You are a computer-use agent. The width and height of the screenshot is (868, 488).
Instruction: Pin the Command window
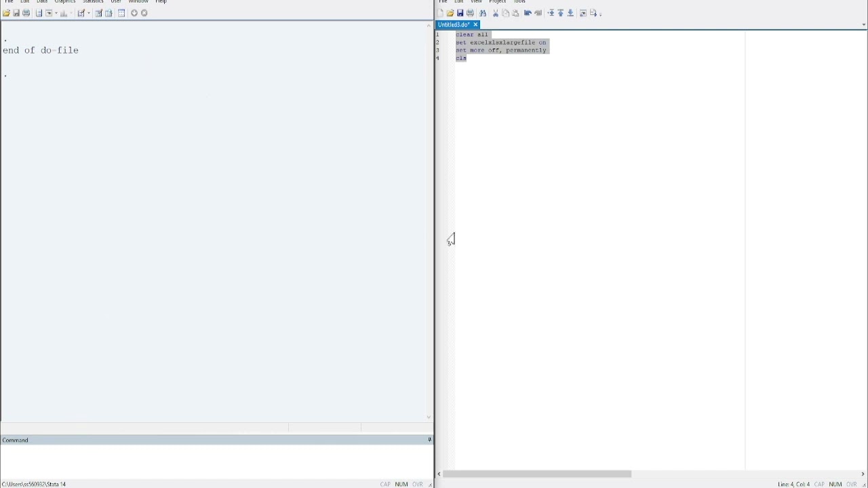point(429,440)
